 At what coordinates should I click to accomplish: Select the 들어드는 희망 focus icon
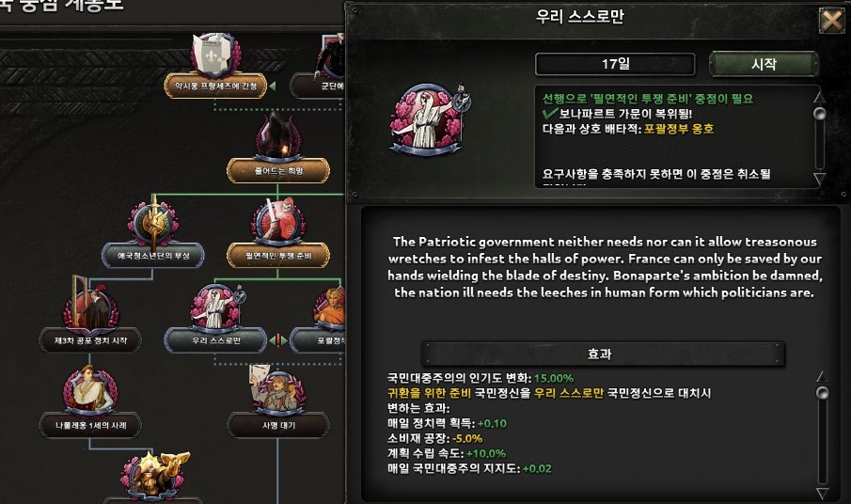tap(278, 135)
